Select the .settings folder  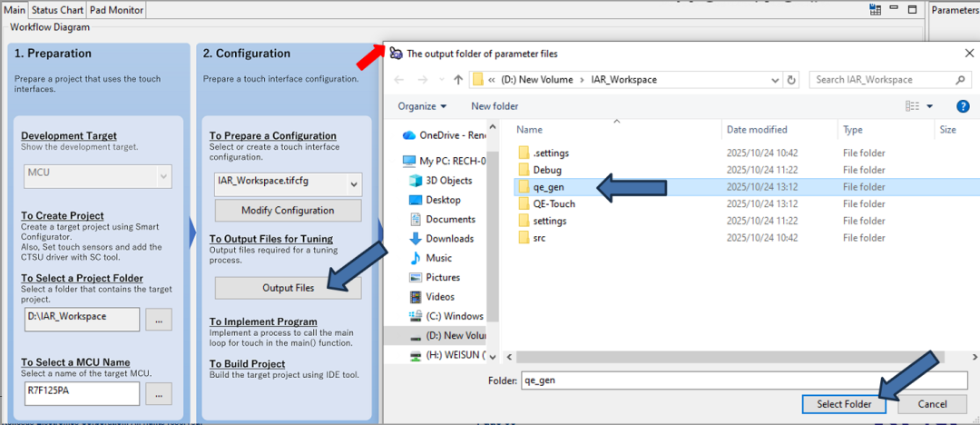(544, 153)
